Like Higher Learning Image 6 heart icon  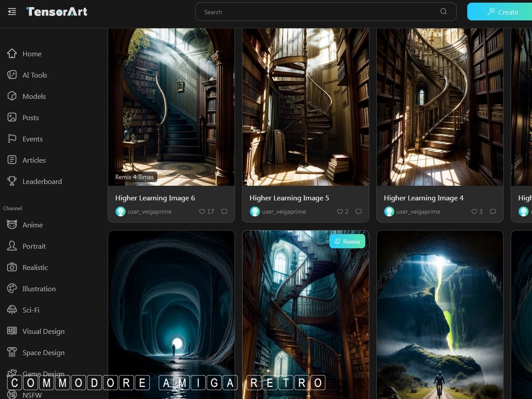(202, 212)
